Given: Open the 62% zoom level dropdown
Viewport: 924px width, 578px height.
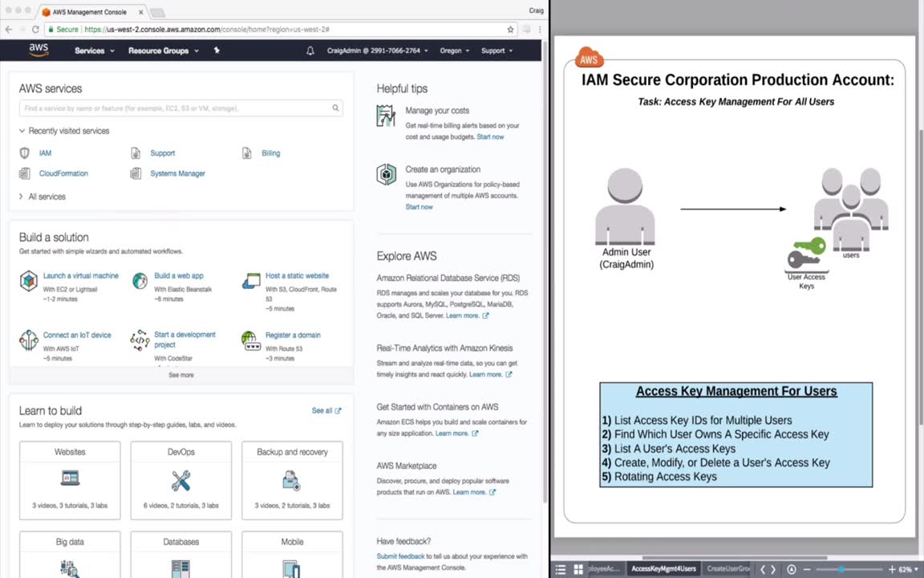Looking at the screenshot, I should pyautogui.click(x=908, y=569).
